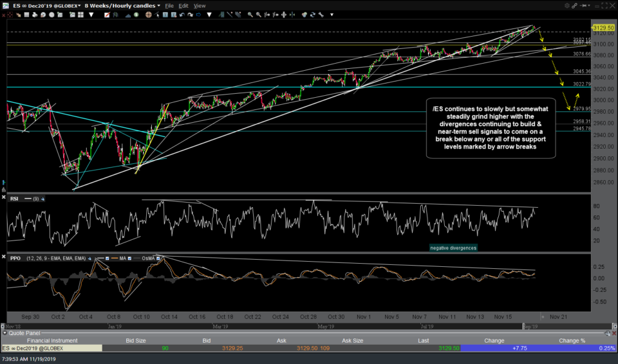
Task: Expand the second white dropdown arrow in toolbar
Action: pos(209,15)
